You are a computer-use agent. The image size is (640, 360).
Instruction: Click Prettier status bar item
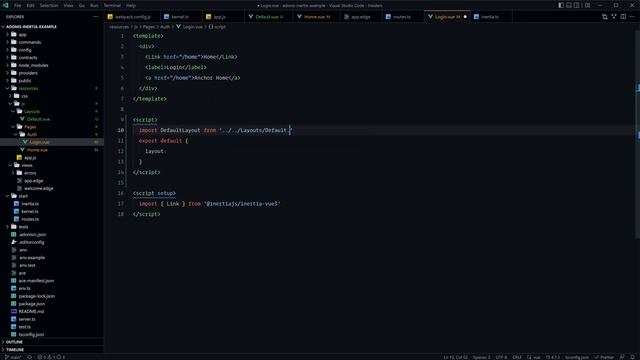coord(604,357)
